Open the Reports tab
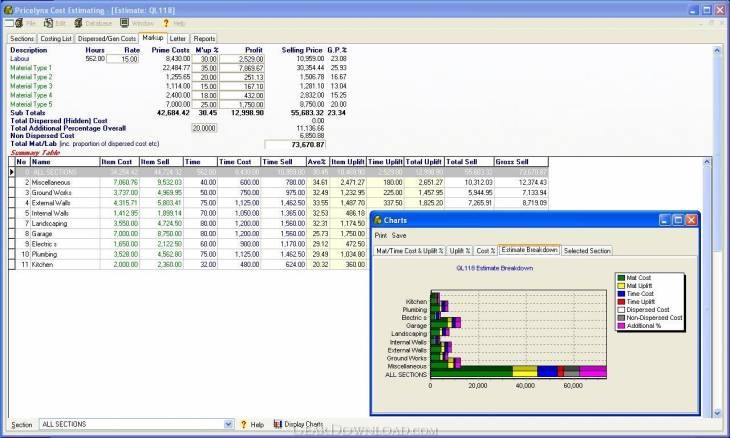The image size is (730, 438). [x=204, y=39]
